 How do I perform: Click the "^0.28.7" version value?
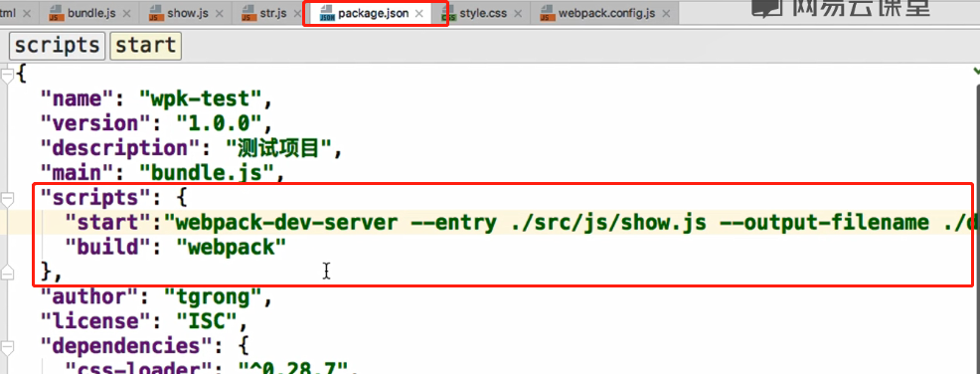(294, 368)
